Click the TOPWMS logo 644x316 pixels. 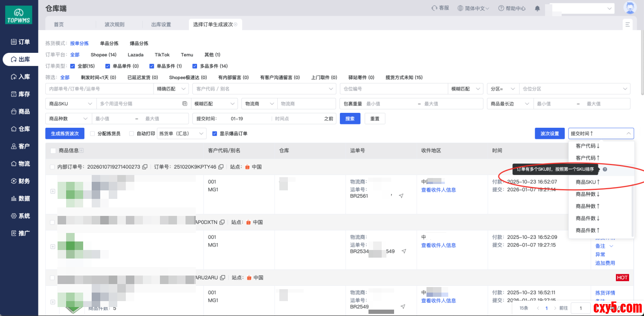(19, 14)
